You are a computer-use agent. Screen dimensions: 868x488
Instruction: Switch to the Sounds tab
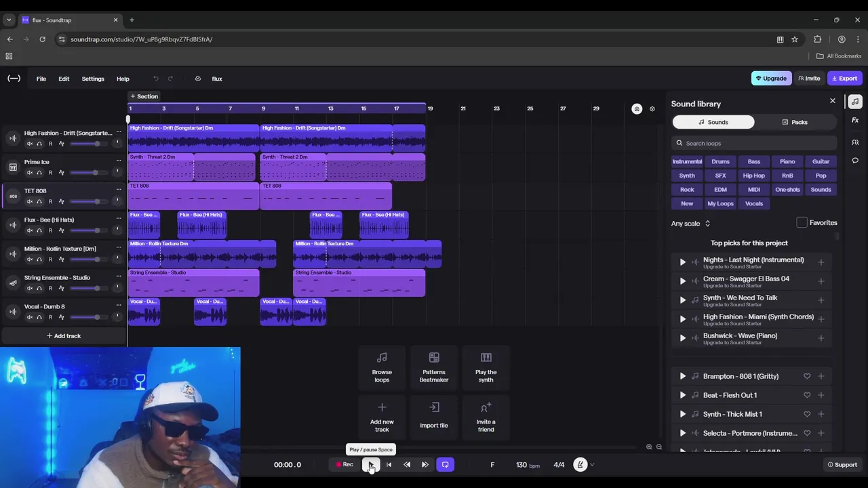713,122
